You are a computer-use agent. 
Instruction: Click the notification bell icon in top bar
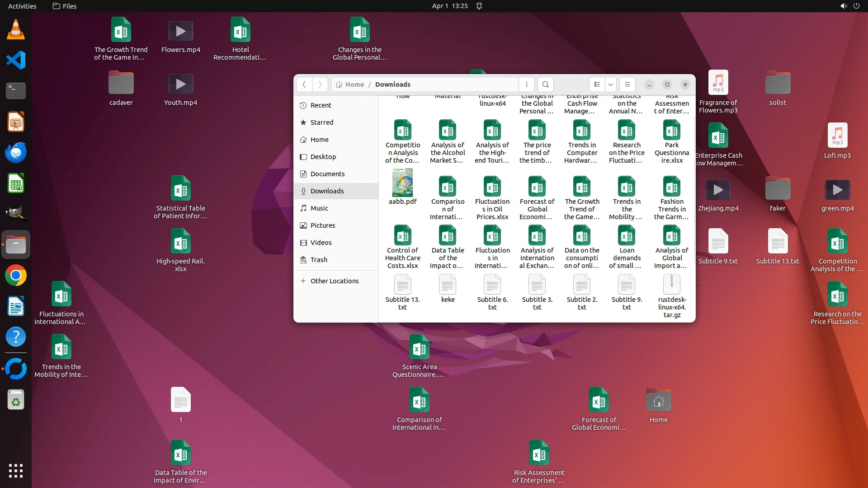(479, 6)
